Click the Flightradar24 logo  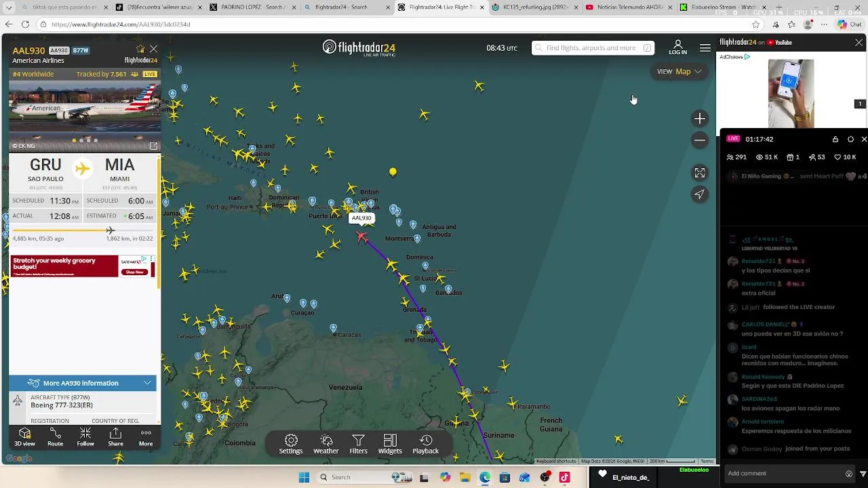pos(359,47)
